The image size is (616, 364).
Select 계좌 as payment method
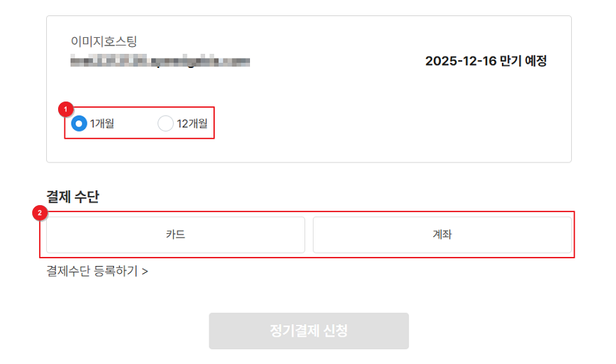coord(442,234)
